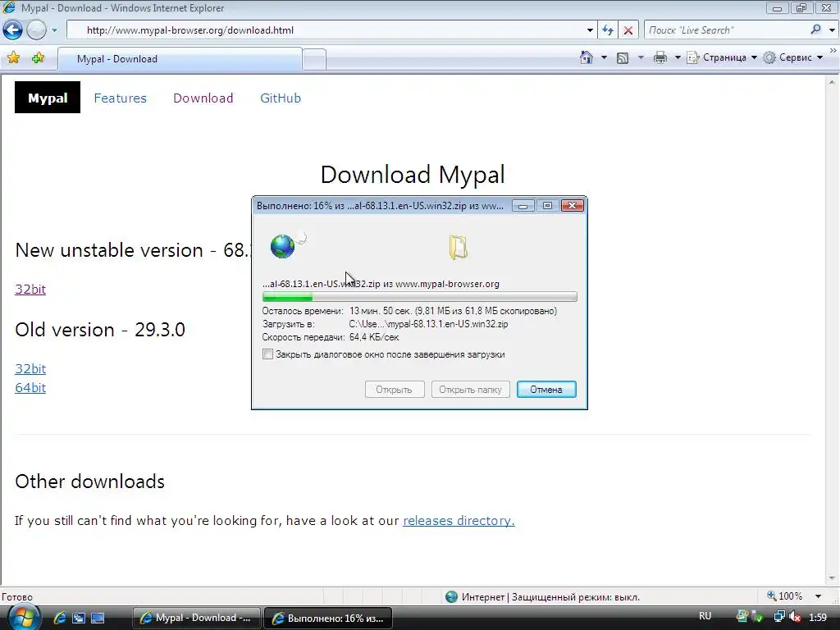
Task: Click the Forward navigation arrow
Action: pos(36,30)
